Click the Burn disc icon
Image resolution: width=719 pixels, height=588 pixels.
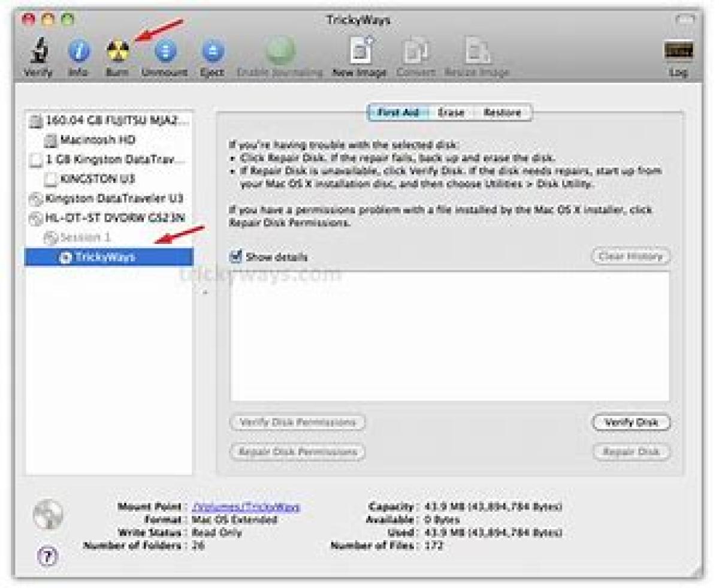click(x=117, y=53)
